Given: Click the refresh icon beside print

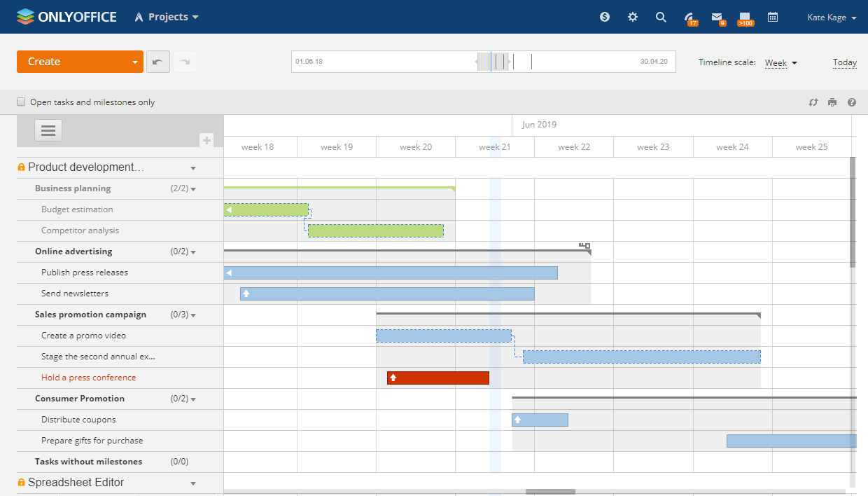Looking at the screenshot, I should tap(813, 102).
